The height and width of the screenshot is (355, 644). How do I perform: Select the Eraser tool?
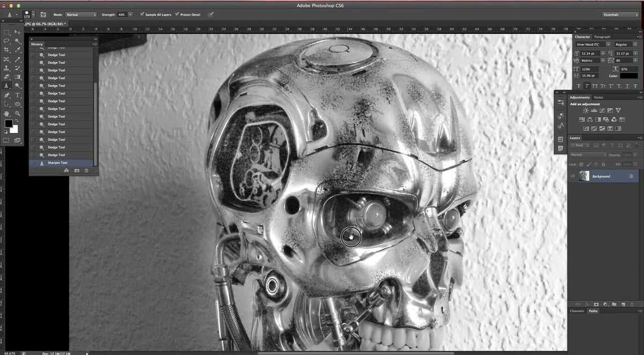pyautogui.click(x=7, y=77)
